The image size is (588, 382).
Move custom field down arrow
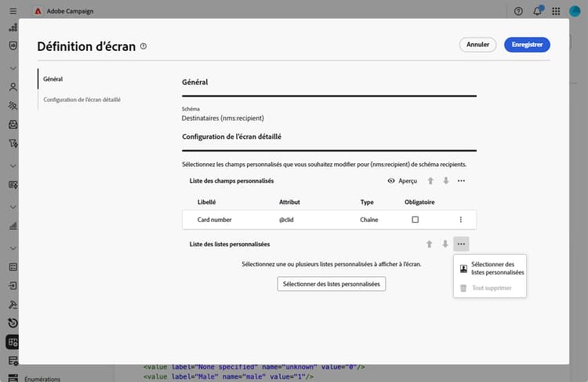point(445,181)
